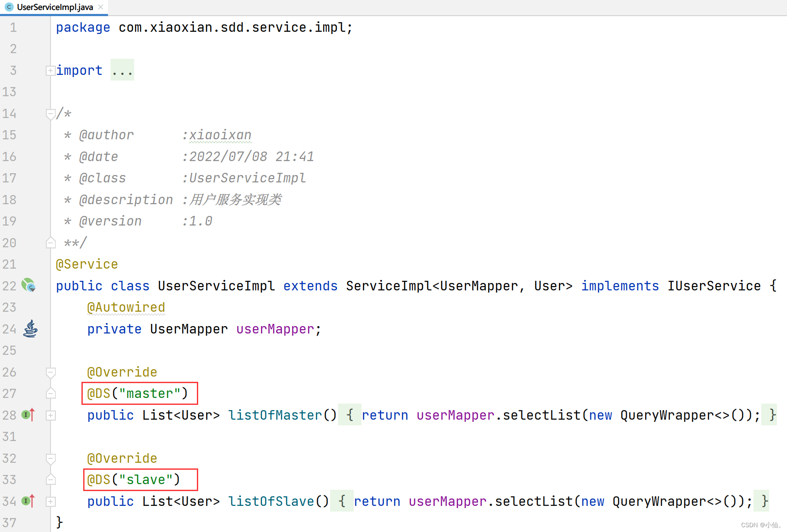The width and height of the screenshot is (787, 532).
Task: Fold the listOfMaster annotations at line 26
Action: click(51, 373)
